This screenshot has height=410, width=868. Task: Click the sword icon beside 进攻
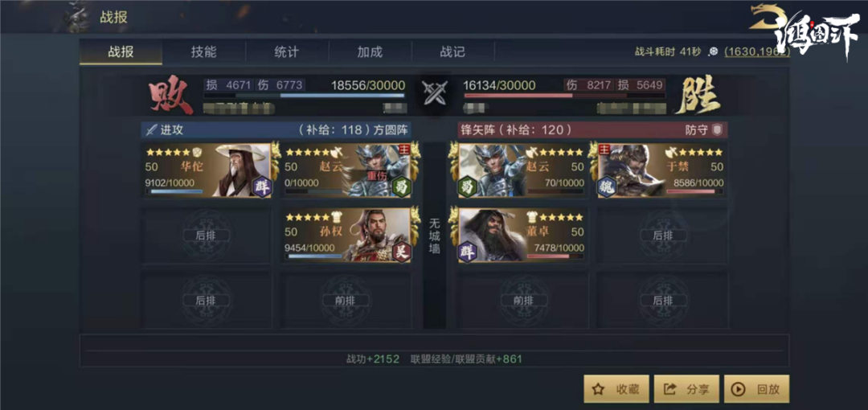click(x=150, y=130)
